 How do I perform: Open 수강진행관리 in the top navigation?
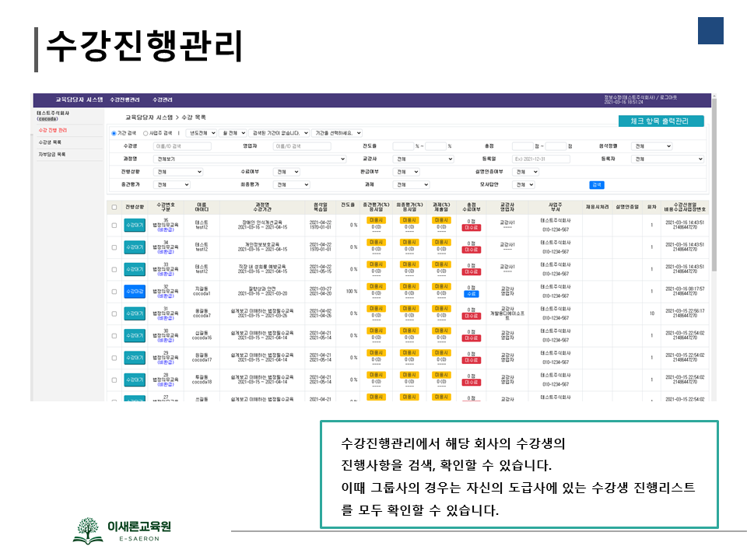[124, 100]
